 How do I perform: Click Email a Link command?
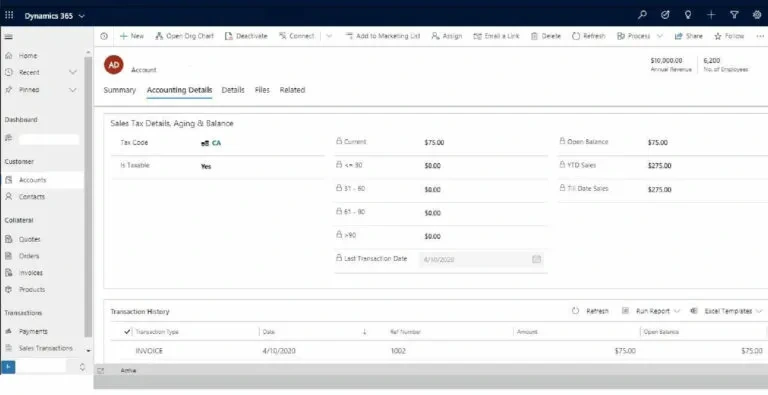point(496,36)
